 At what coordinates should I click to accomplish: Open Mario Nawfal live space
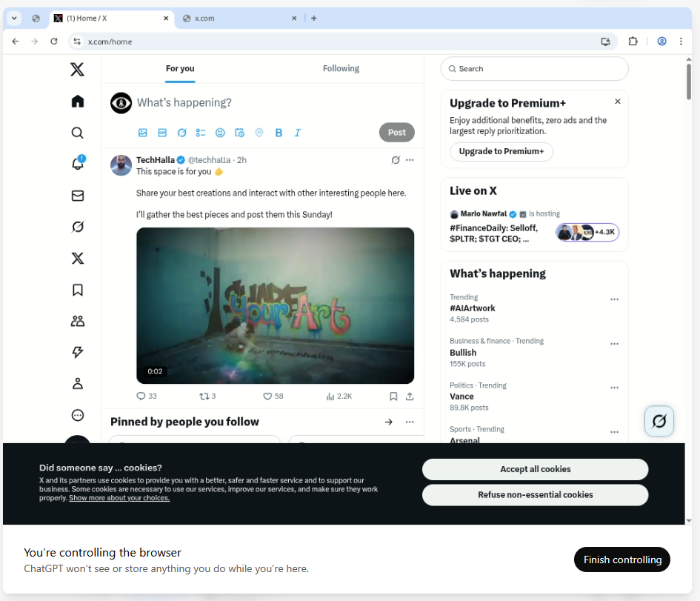tap(534, 226)
